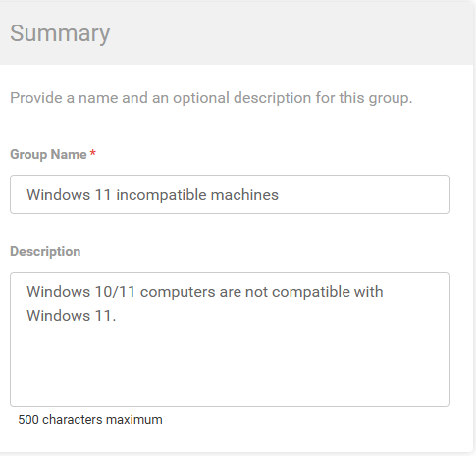
Task: Click the second line Windows 11. in Description
Action: [x=72, y=316]
